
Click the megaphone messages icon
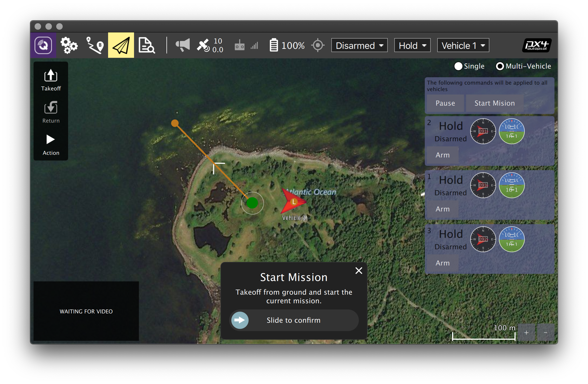point(183,45)
